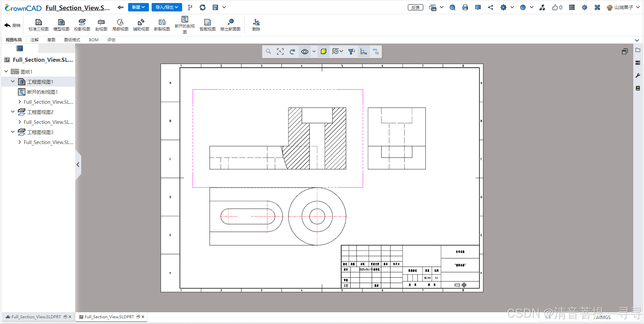Toggle the yellow cube shaded display button
The height and width of the screenshot is (324, 644).
[x=323, y=51]
